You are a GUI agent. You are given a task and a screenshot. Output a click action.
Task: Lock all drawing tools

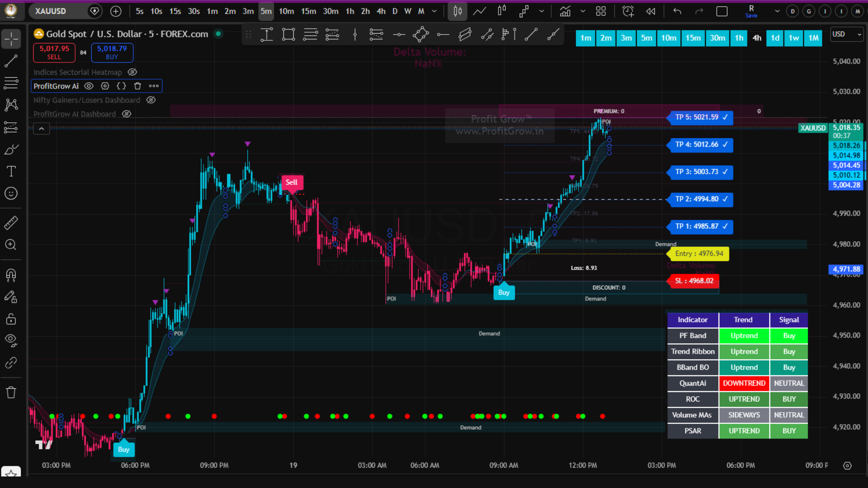11,319
